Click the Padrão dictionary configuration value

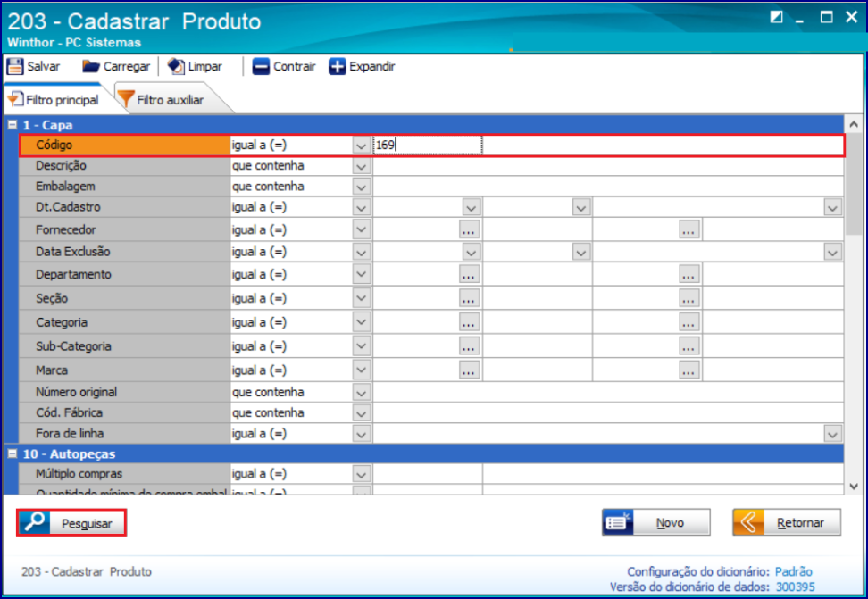tap(793, 572)
